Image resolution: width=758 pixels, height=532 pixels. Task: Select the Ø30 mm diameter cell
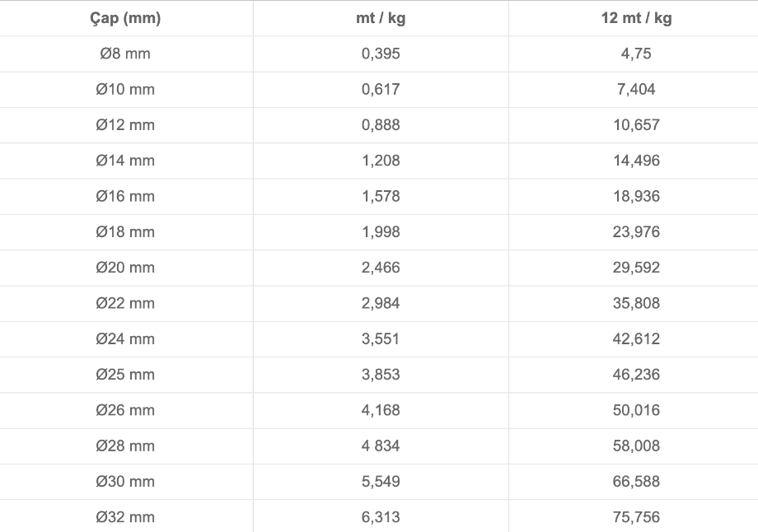coord(125,481)
